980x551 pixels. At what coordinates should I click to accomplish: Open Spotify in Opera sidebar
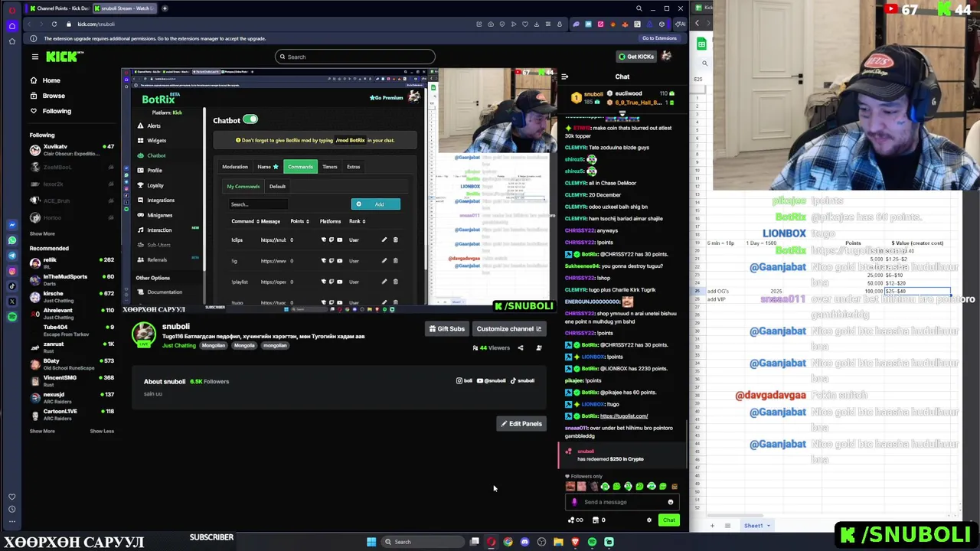pyautogui.click(x=12, y=317)
